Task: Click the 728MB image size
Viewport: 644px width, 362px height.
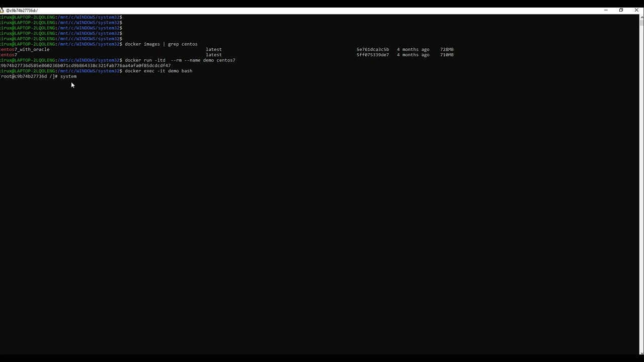Action: [x=447, y=50]
